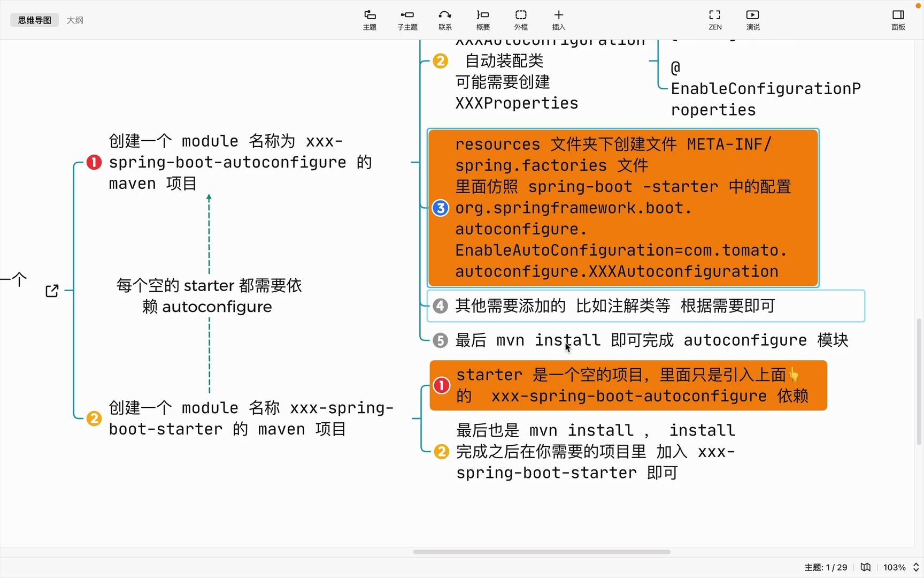This screenshot has width=924, height=578.
Task: Select the 概要 summary tool
Action: [483, 20]
